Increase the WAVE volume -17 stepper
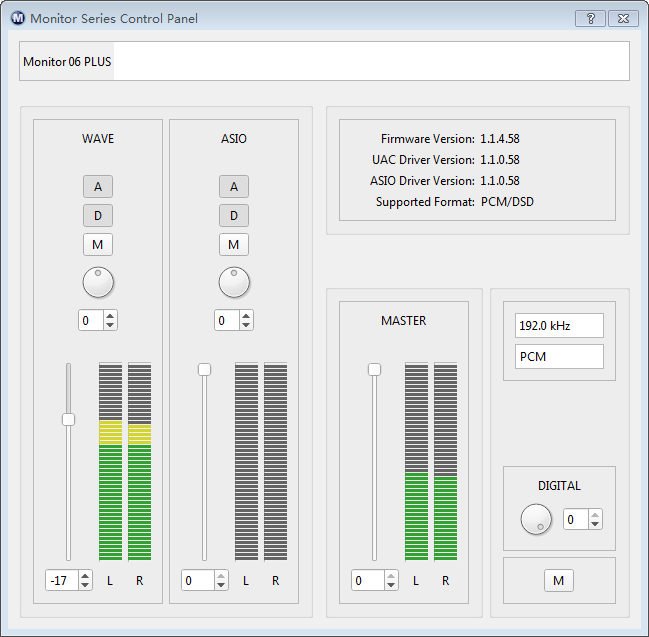 pyautogui.click(x=85, y=576)
